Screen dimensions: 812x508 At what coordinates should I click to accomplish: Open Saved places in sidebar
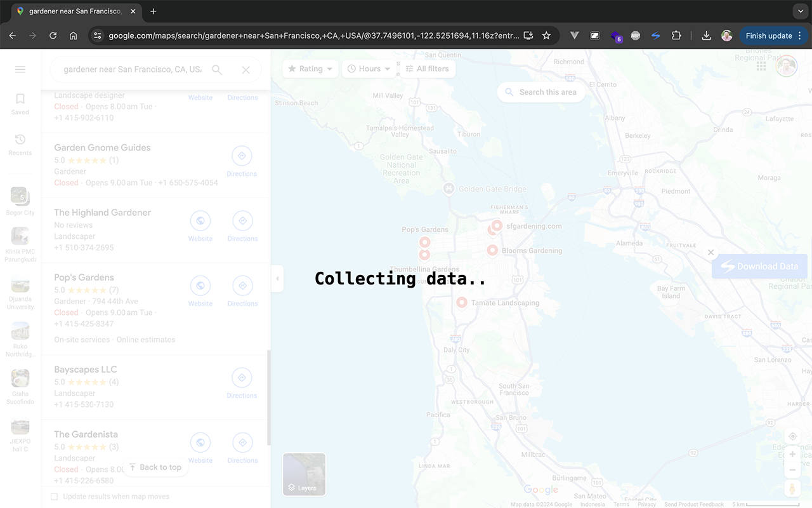[x=20, y=104]
